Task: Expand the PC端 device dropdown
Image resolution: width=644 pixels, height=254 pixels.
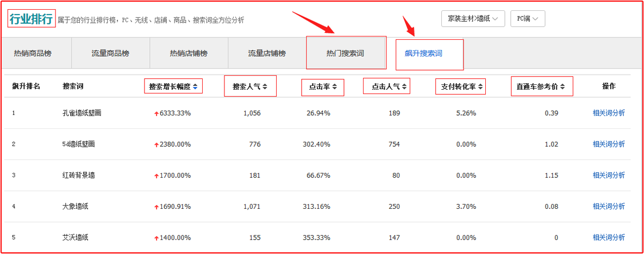Action: pyautogui.click(x=527, y=18)
